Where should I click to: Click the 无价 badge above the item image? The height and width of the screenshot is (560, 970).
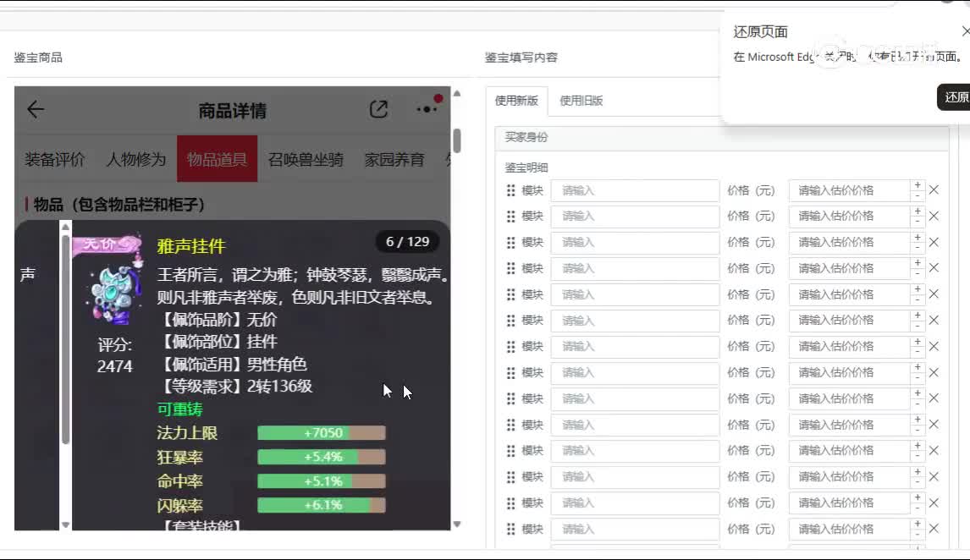coord(107,244)
